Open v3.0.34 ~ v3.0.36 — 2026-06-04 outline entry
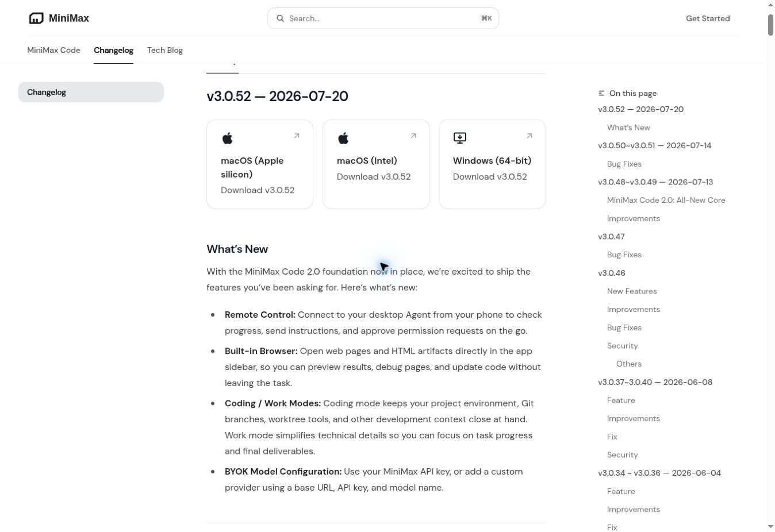Image resolution: width=775 pixels, height=532 pixels. [x=659, y=473]
